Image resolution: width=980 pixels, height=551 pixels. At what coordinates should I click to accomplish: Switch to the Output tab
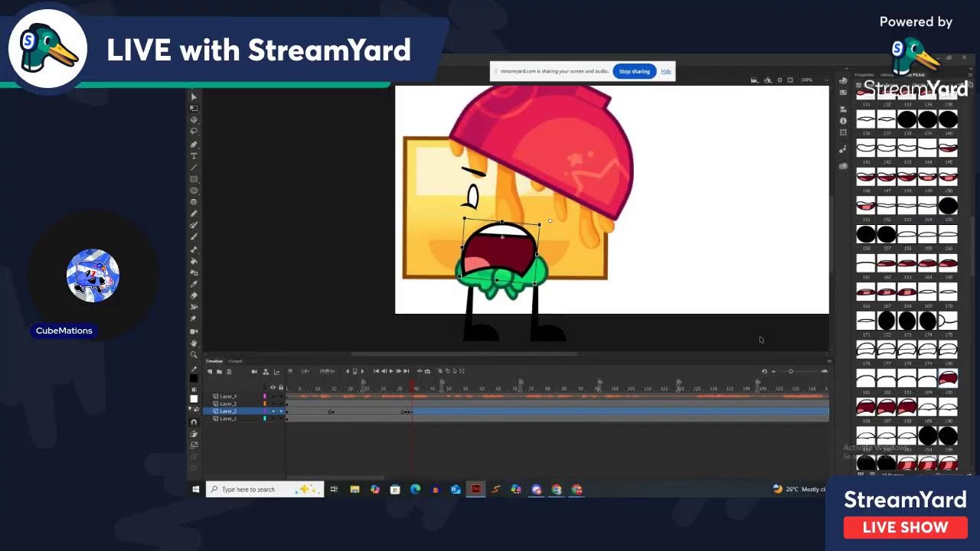tap(235, 360)
